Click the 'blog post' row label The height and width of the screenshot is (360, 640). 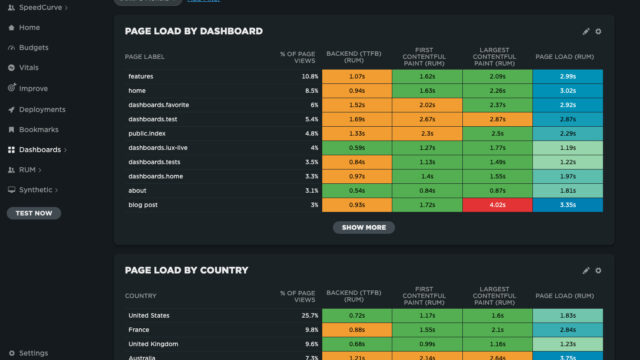[143, 205]
